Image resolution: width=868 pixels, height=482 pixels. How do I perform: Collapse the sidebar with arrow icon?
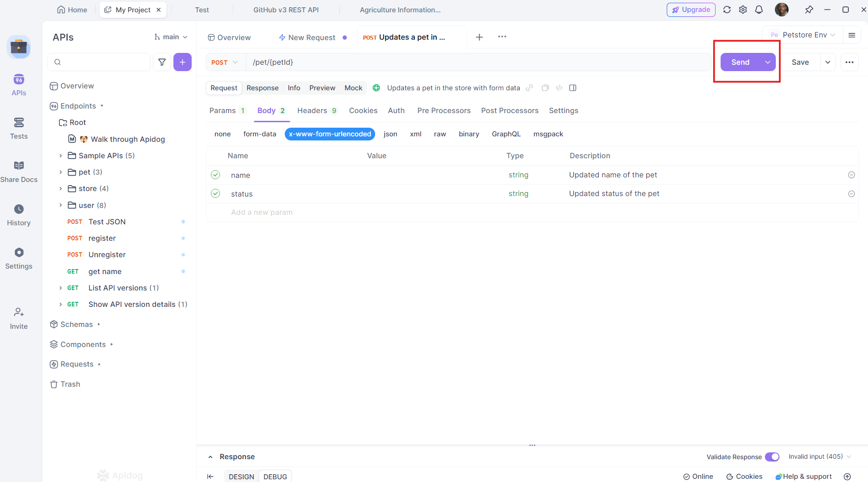(x=210, y=477)
